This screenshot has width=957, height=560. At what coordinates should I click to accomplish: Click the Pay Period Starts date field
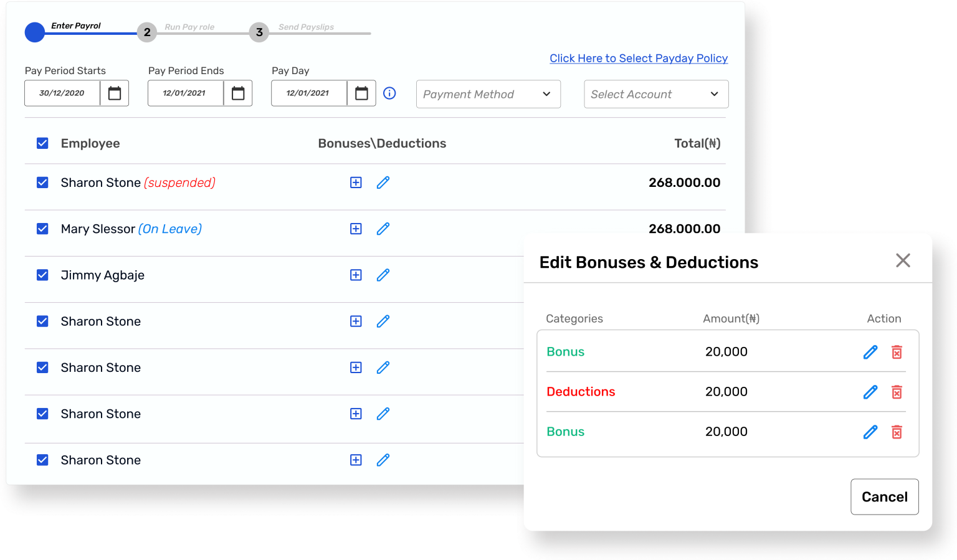click(x=62, y=93)
